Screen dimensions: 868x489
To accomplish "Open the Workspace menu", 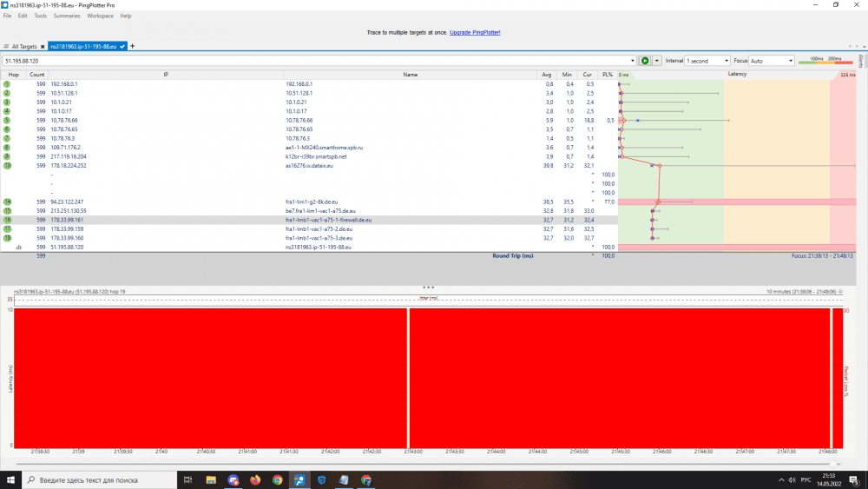I will click(100, 16).
